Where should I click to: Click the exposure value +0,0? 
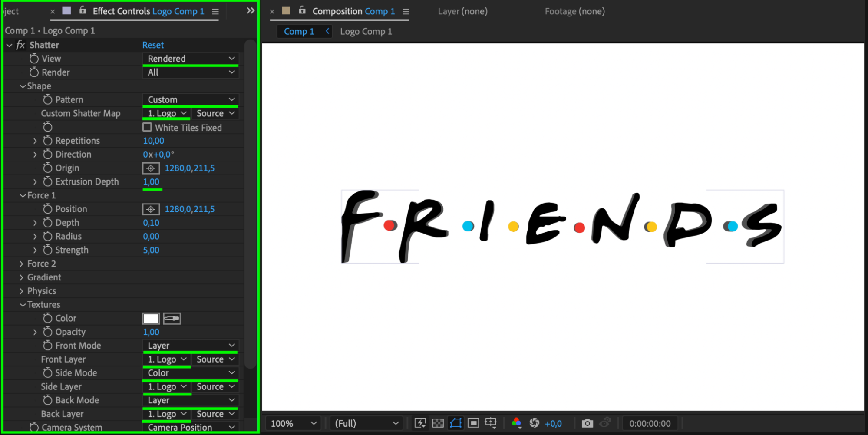click(x=553, y=424)
